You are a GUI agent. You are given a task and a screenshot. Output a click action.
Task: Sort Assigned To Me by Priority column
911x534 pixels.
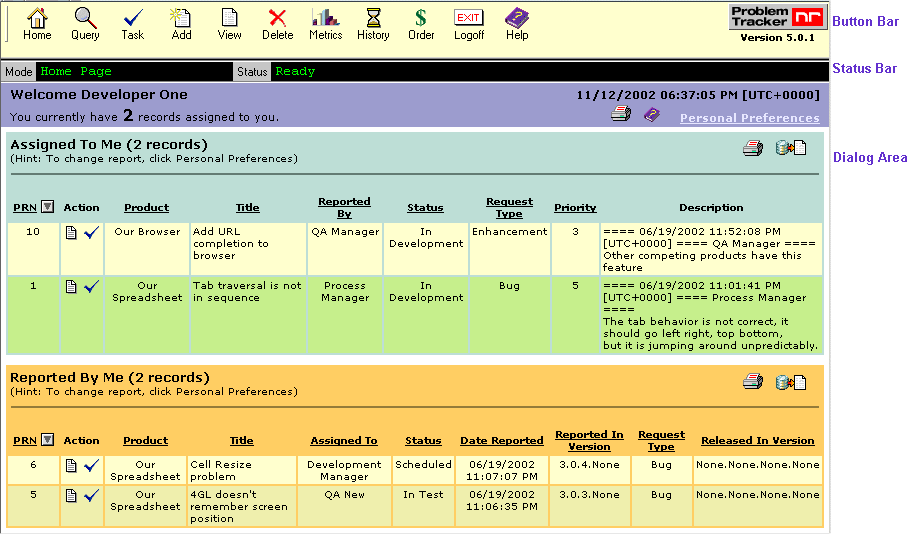[x=575, y=208]
